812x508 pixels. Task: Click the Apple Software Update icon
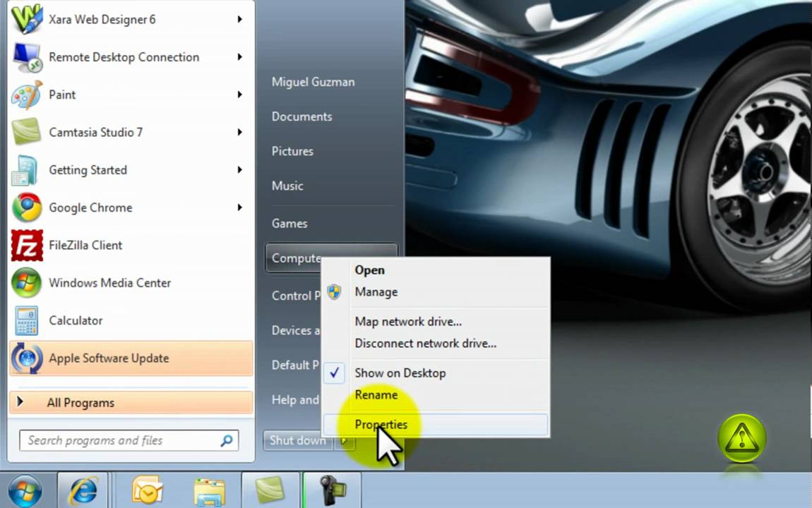coord(27,358)
